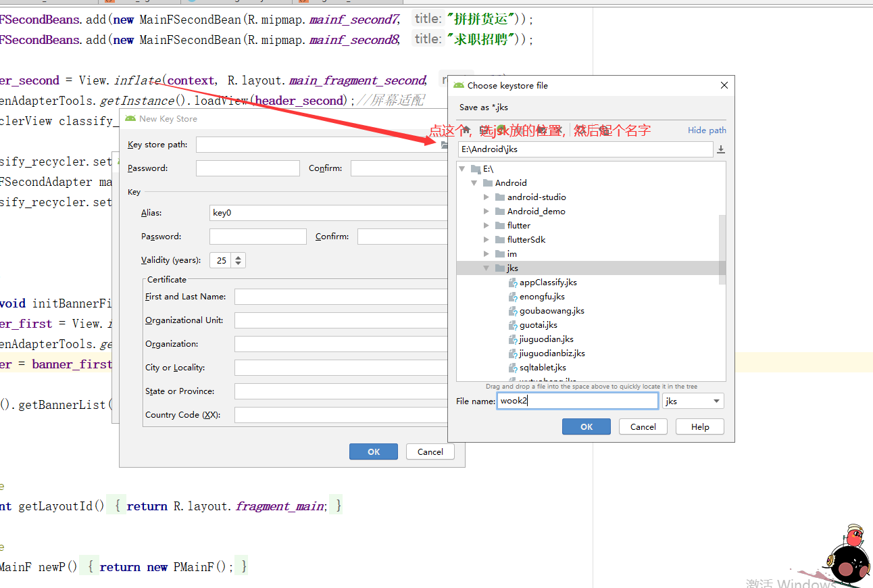Screen dimensions: 873x588
Task: Click OK in New Key Store dialog
Action: pos(374,451)
